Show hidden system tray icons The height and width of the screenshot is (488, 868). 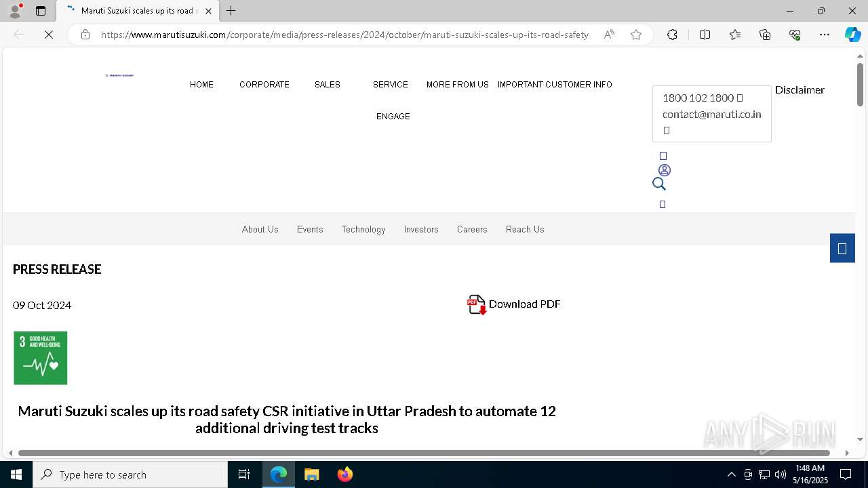731,474
